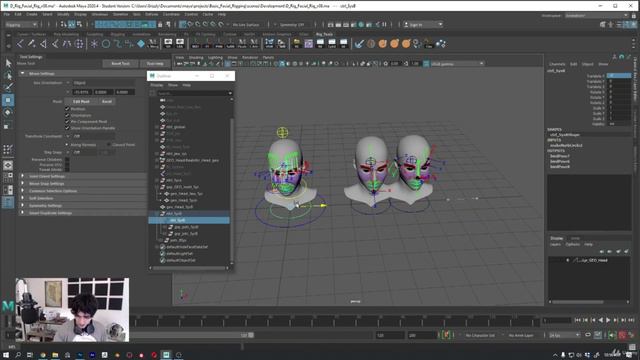Viewport: 640px width, 360px height.
Task: Switch to the Scale tool
Action: pyautogui.click(x=8, y=125)
